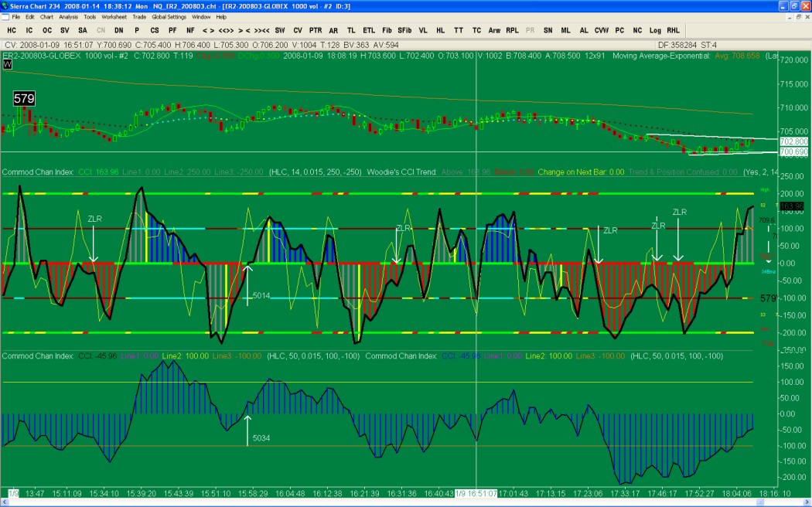Click the 16:51:07 highlighted time label

click(x=476, y=494)
